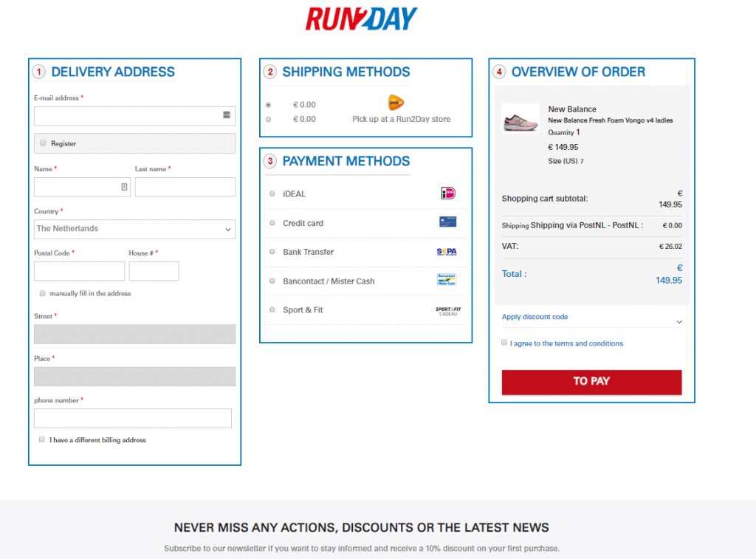Click the Credit card label

tap(303, 223)
